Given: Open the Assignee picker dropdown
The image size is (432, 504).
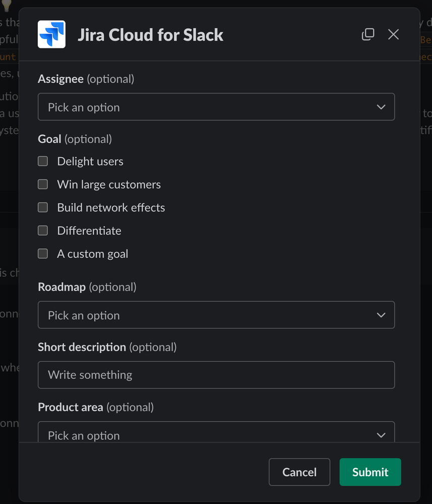Looking at the screenshot, I should coord(216,107).
